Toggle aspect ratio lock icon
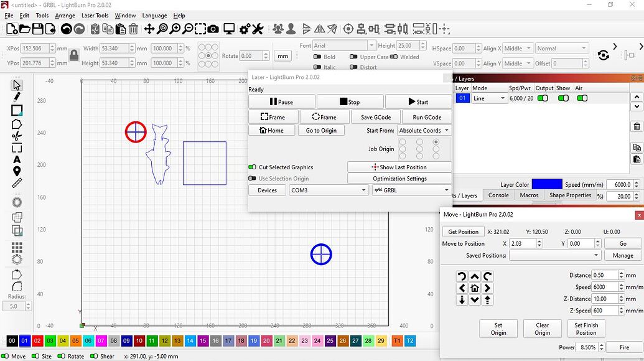 74,55
